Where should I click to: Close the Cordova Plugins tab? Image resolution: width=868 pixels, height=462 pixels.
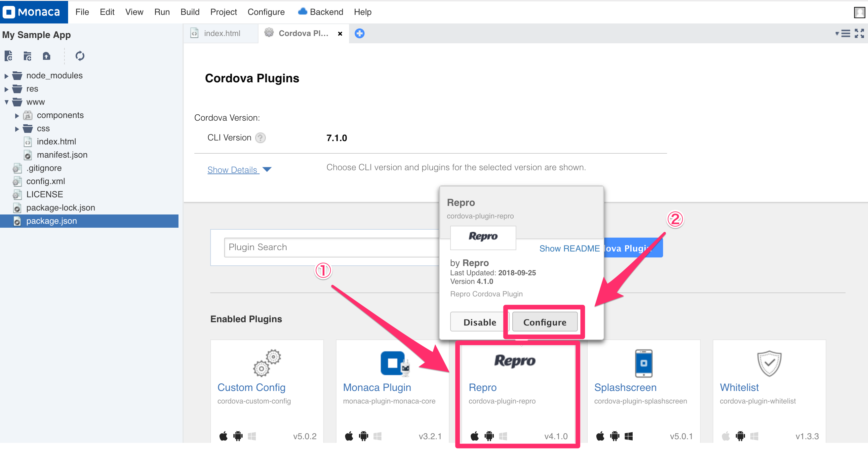[340, 34]
